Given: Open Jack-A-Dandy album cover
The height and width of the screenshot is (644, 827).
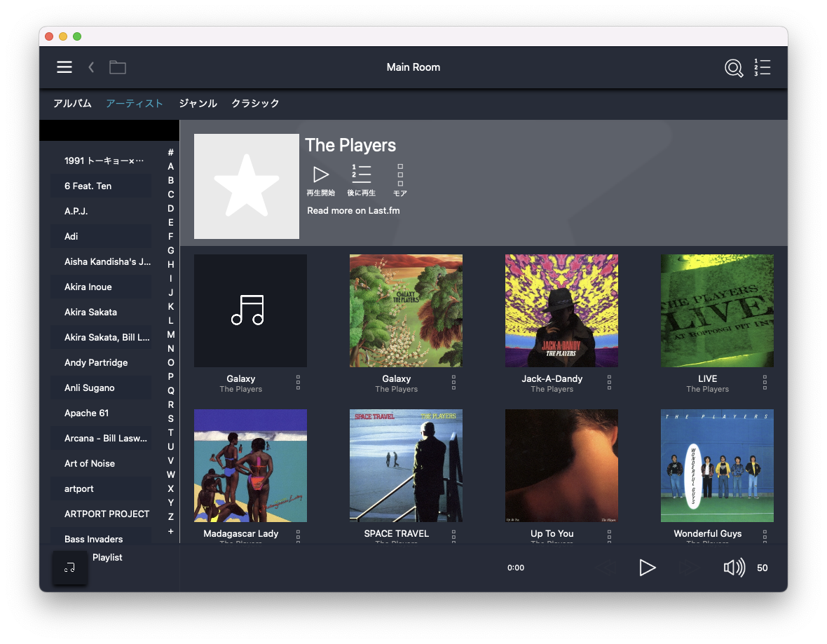Looking at the screenshot, I should point(561,310).
